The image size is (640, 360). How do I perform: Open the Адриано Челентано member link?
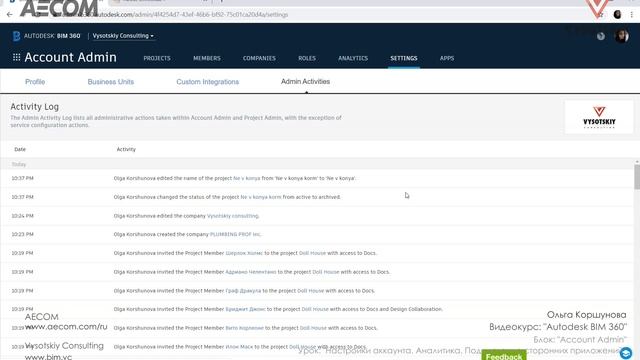click(251, 272)
